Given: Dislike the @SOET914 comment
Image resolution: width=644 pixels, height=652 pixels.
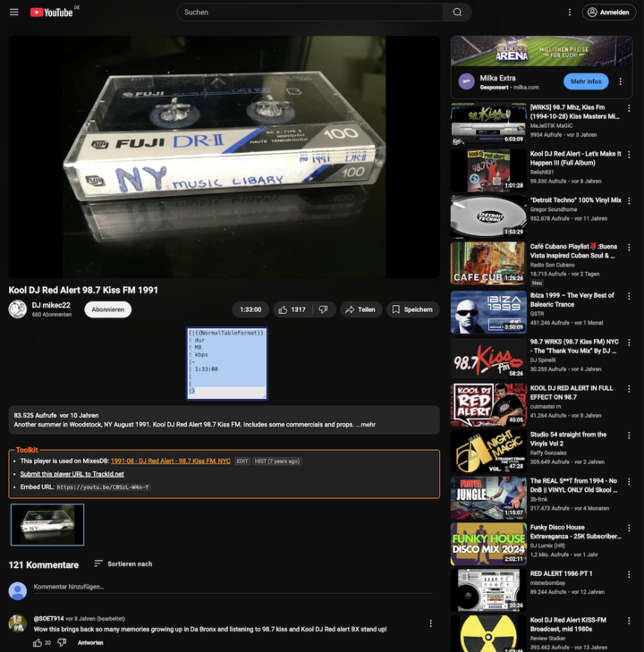Looking at the screenshot, I should (x=62, y=642).
